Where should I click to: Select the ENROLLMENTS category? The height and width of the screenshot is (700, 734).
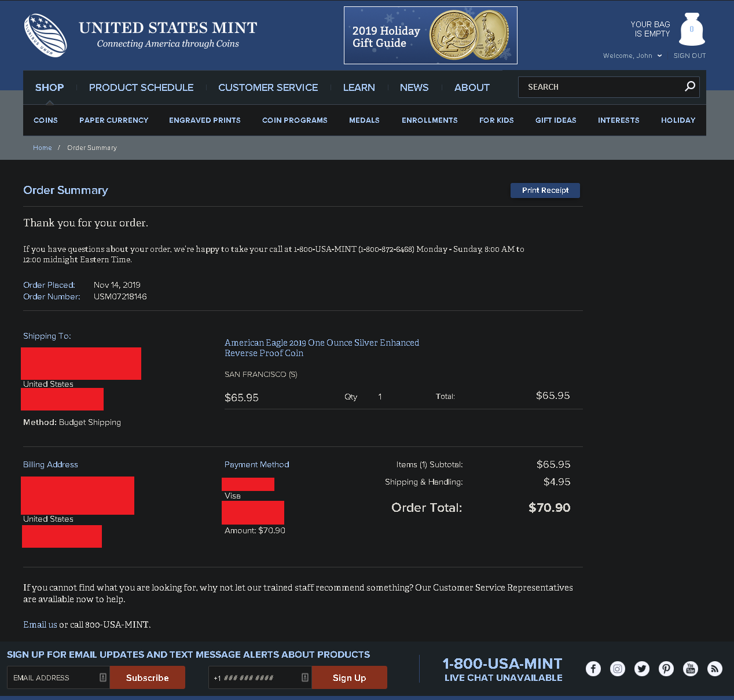(x=430, y=120)
